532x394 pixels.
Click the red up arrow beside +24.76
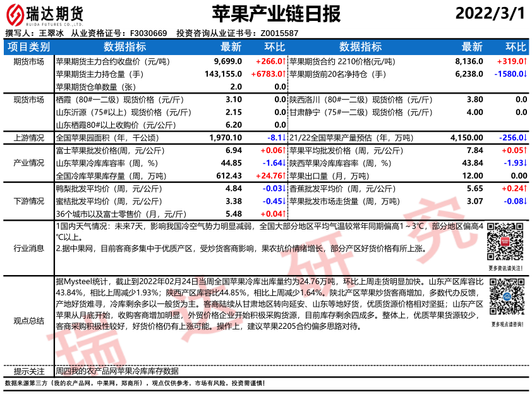[286, 176]
